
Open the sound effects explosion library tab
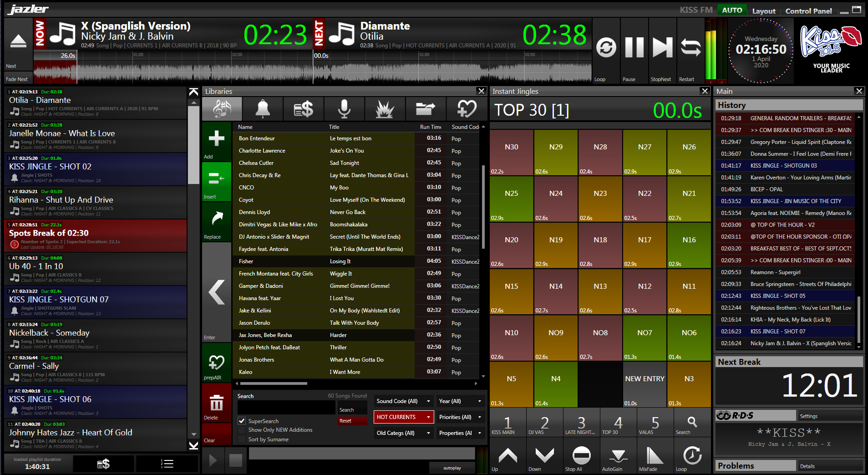385,109
